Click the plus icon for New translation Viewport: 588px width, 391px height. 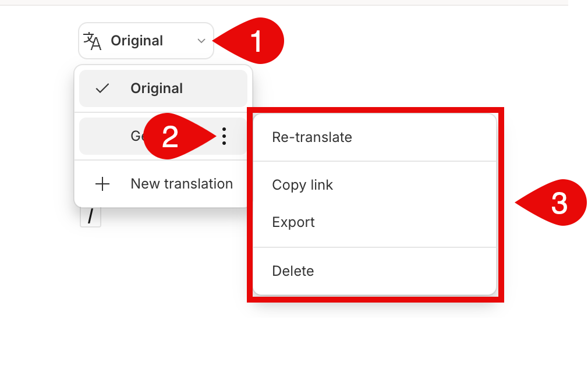[x=102, y=184]
